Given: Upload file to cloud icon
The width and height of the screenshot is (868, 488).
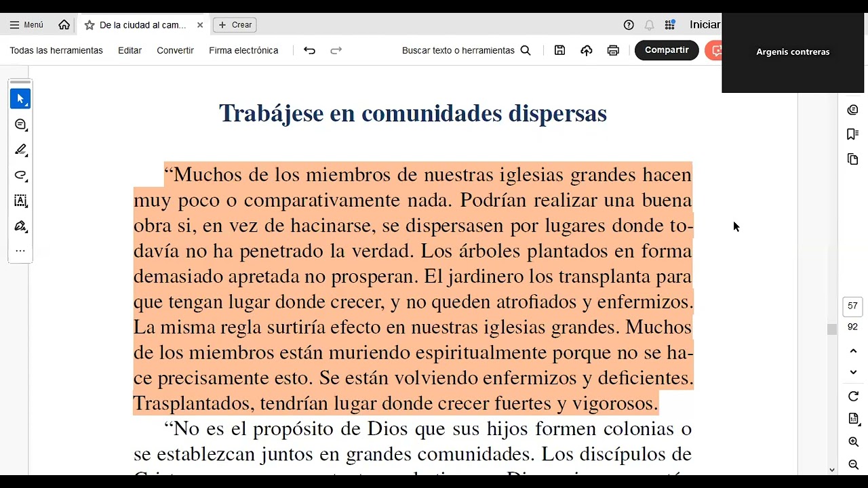Looking at the screenshot, I should (587, 50).
